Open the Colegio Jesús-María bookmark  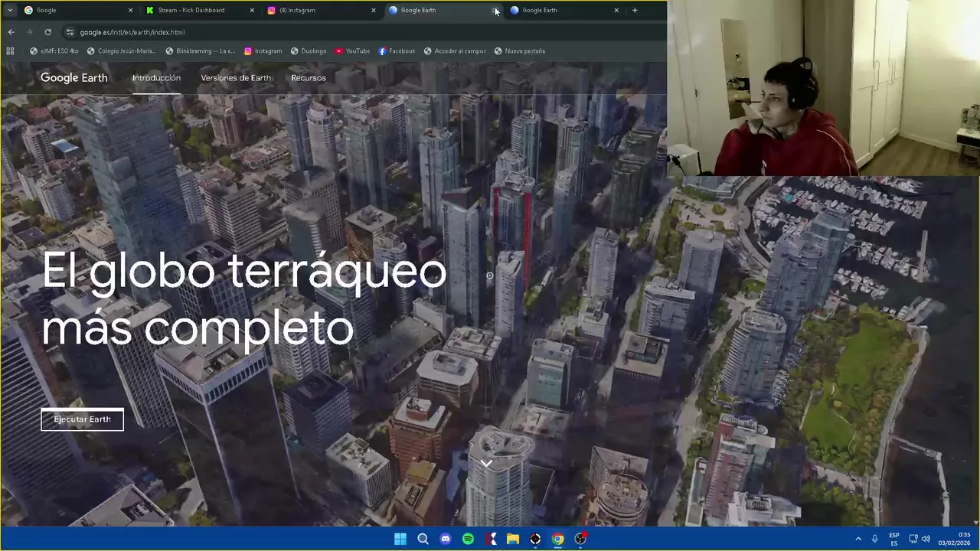122,51
